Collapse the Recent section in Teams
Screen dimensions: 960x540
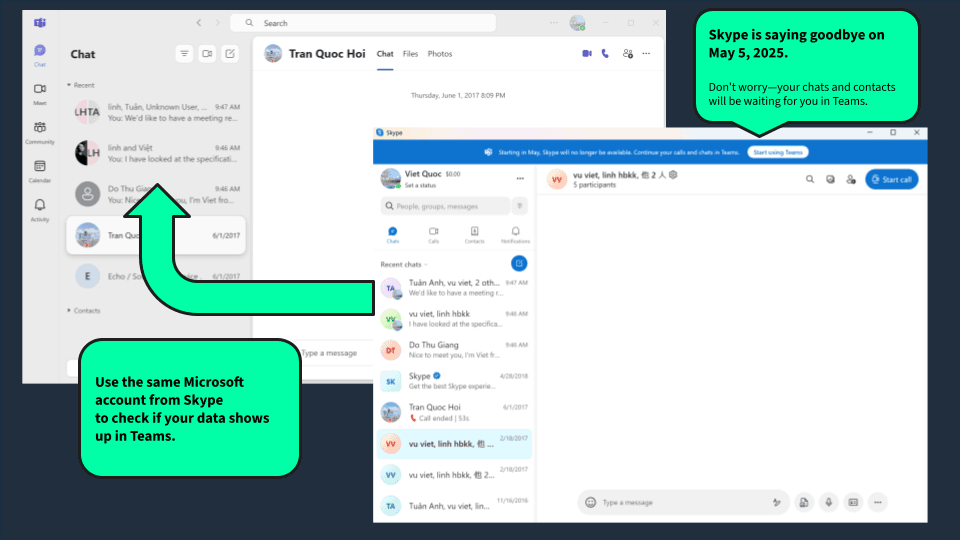81,85
